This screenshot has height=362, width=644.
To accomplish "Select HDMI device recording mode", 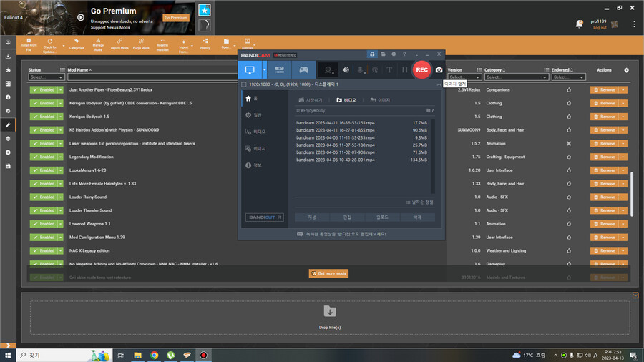I will point(279,69).
